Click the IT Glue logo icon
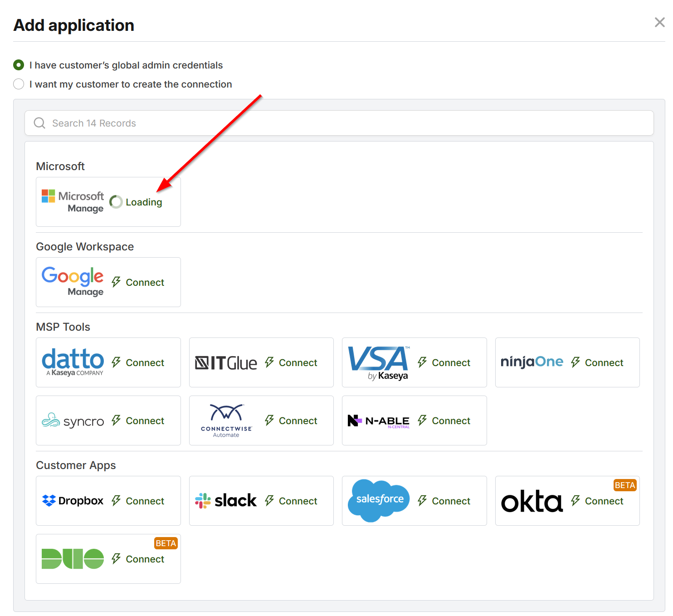Screen dimensions: 673x616 (x=226, y=362)
